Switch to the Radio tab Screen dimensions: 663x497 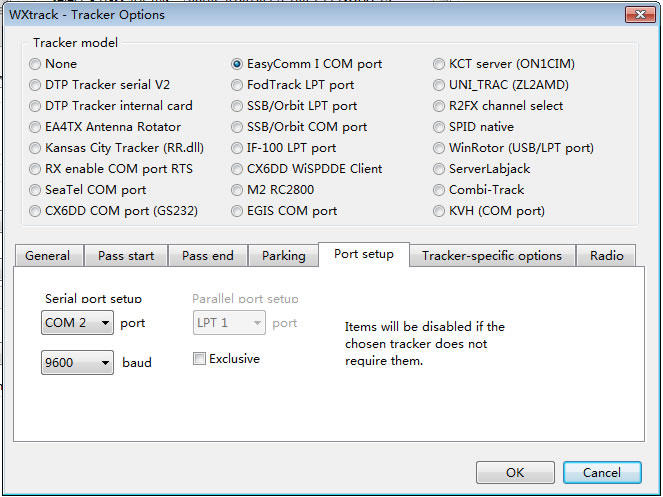(x=606, y=256)
